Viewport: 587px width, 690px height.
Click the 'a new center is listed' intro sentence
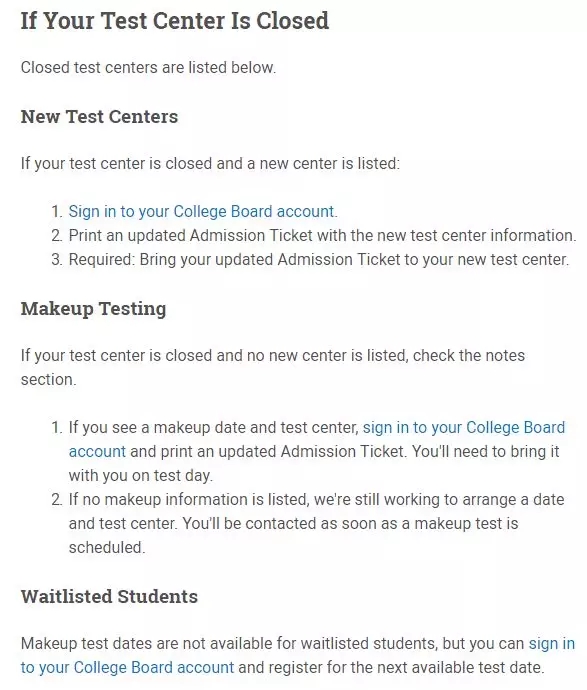point(210,164)
